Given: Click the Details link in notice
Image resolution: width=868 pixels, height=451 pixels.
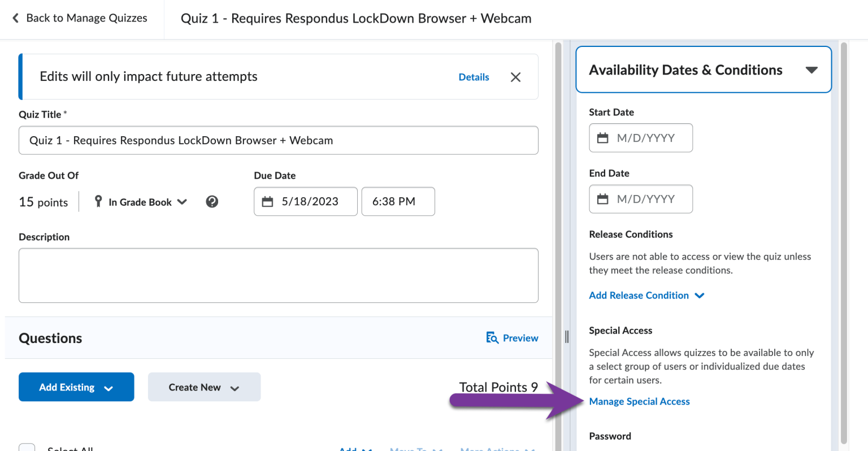Looking at the screenshot, I should (x=474, y=77).
